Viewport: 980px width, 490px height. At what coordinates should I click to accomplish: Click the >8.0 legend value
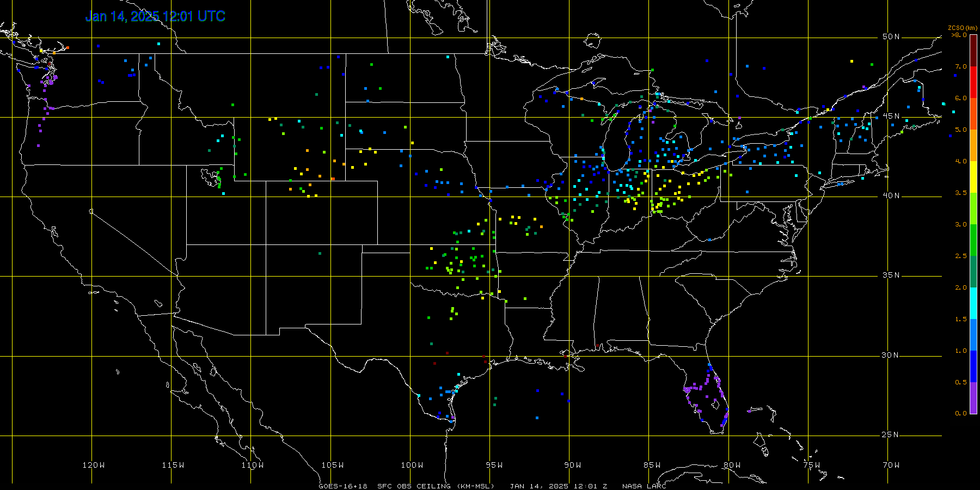click(x=959, y=35)
